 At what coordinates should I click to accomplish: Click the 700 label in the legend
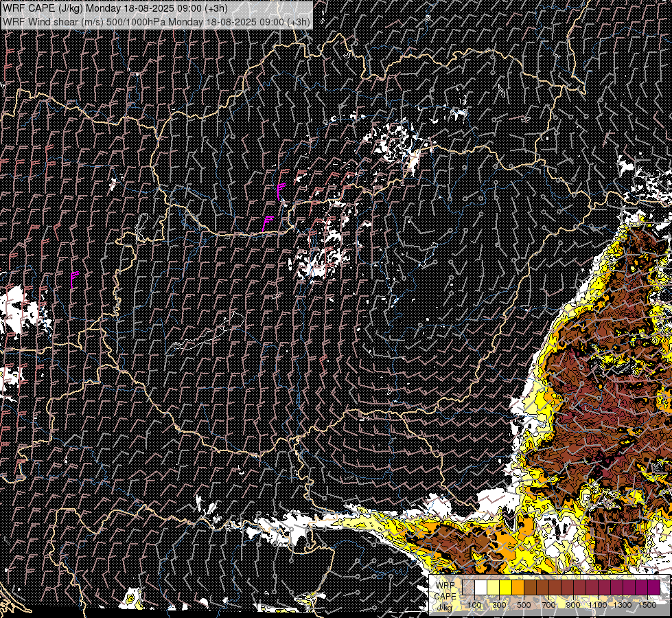click(548, 605)
